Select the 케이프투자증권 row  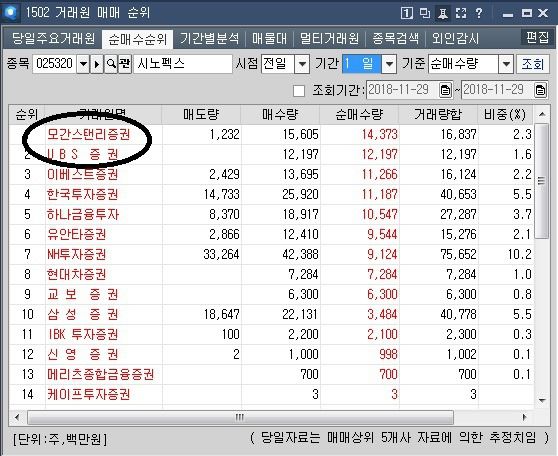271,394
